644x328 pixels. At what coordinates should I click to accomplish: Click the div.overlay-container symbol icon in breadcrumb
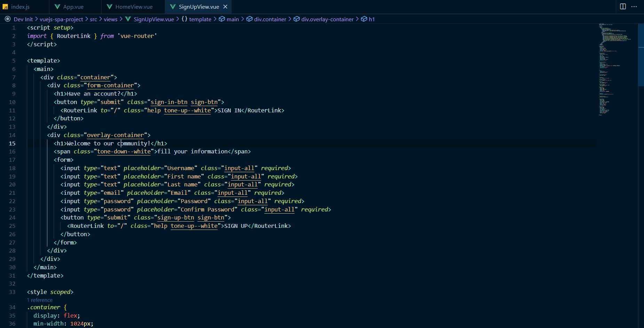pos(296,19)
